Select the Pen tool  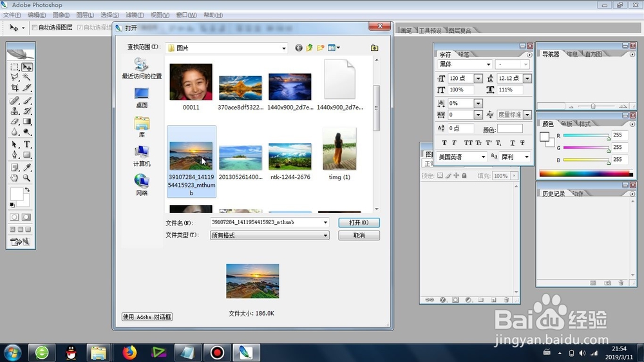[x=15, y=155]
